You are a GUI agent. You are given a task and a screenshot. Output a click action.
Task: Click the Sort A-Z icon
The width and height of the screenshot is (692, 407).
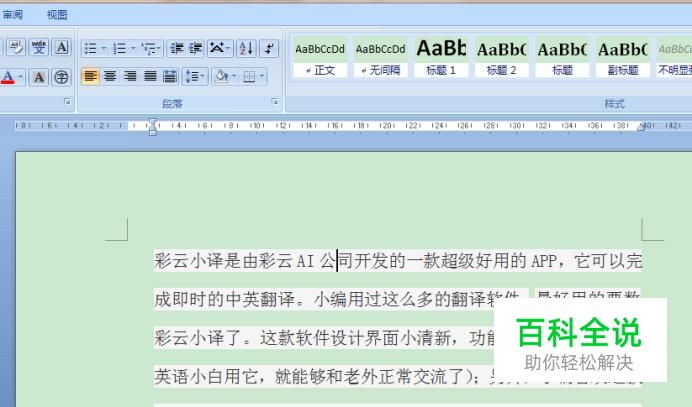click(246, 48)
